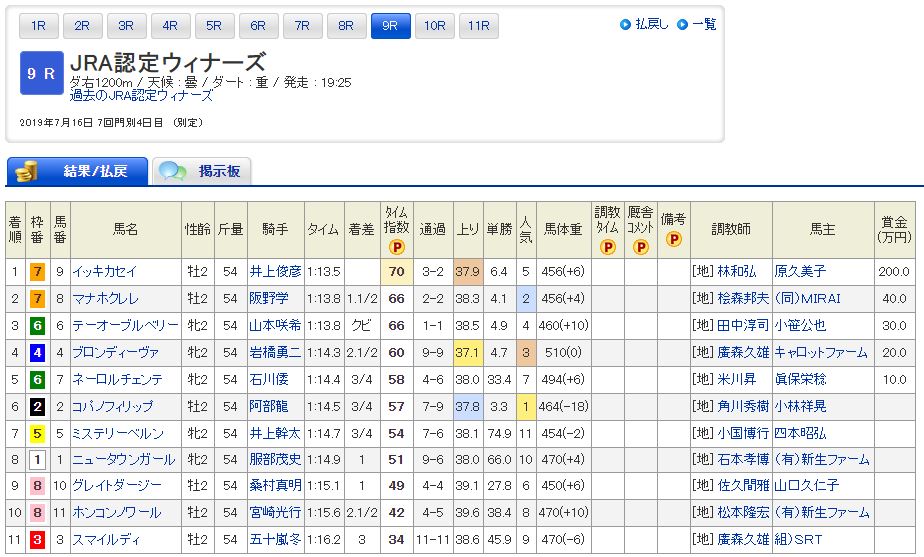Open horse テーオーブルベリー page

pos(125,325)
